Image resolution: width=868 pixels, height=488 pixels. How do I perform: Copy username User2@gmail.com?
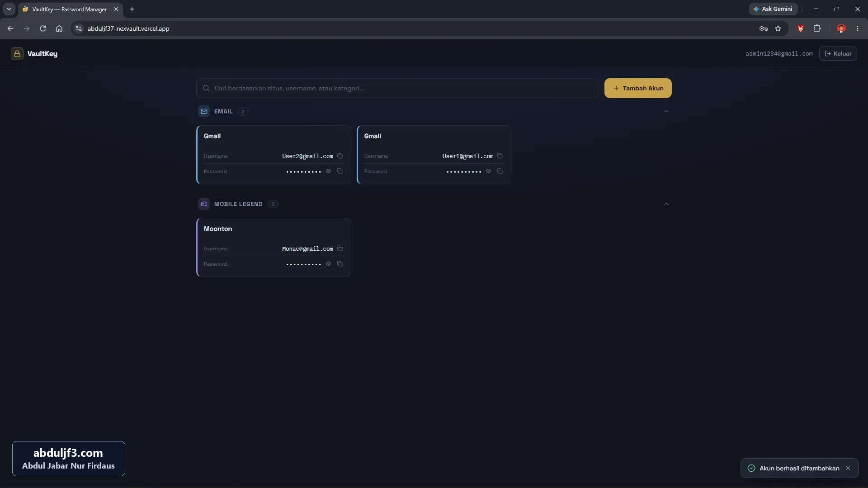tap(340, 156)
